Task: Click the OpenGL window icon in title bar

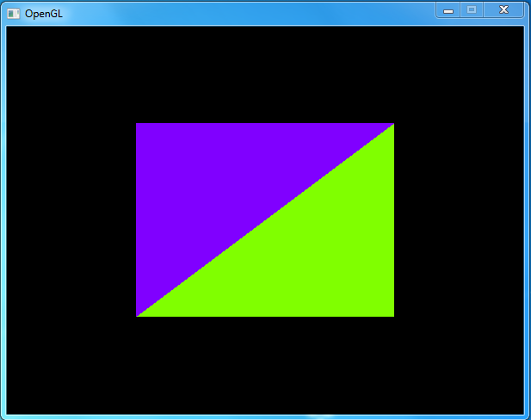Action: [x=13, y=13]
